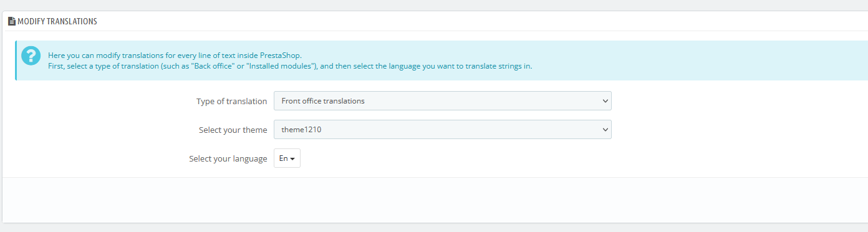The height and width of the screenshot is (232, 868).
Task: Click the "Type of translation" label
Action: pyautogui.click(x=232, y=101)
